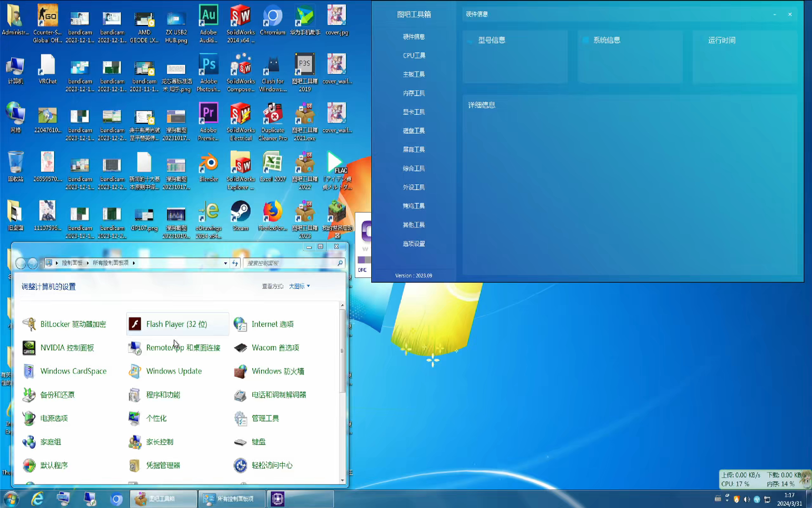
Task: Open Windows Update control panel item
Action: click(165, 371)
